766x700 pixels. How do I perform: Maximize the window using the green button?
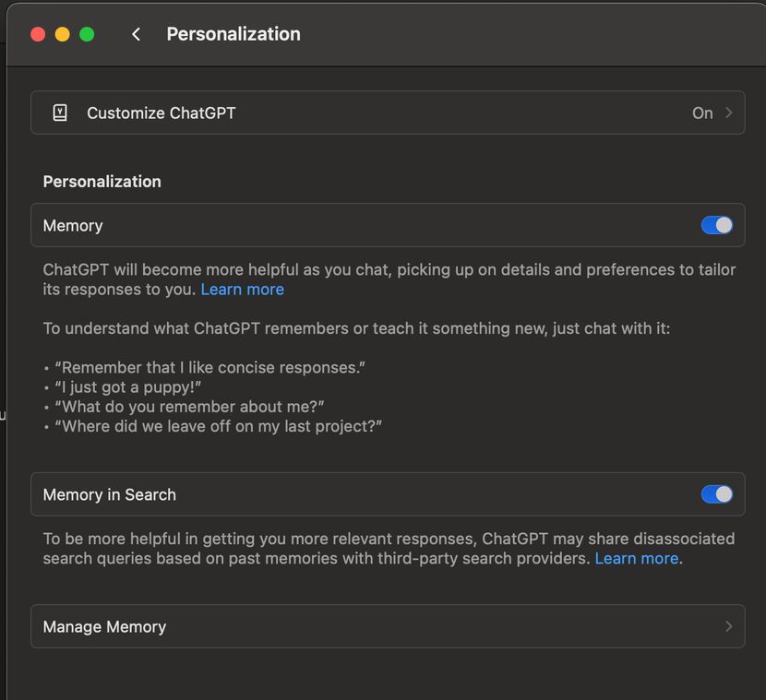point(87,34)
